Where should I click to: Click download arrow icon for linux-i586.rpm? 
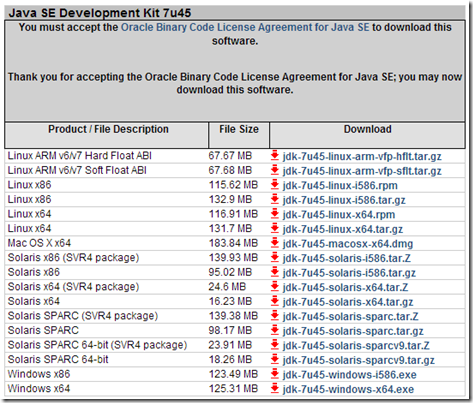click(275, 185)
